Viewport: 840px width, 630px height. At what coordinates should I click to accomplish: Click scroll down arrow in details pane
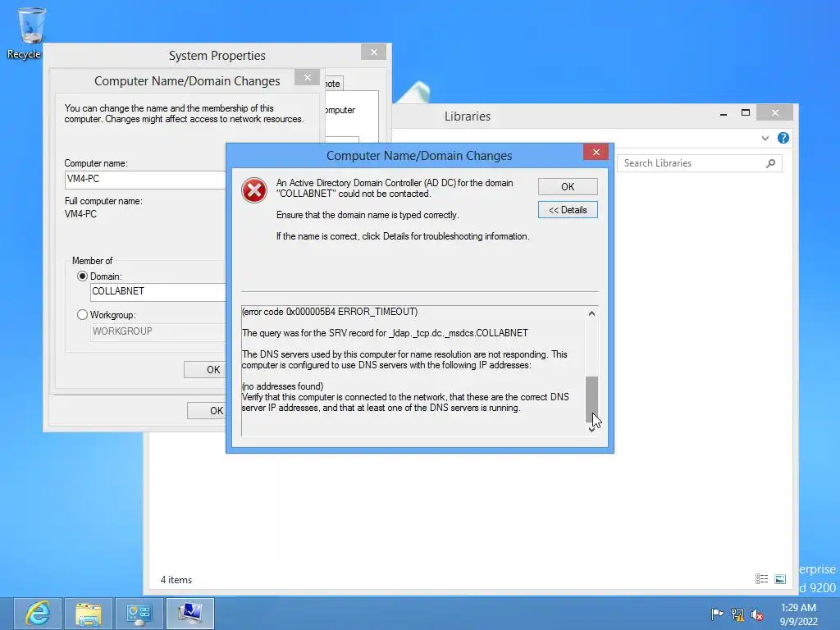[x=591, y=429]
